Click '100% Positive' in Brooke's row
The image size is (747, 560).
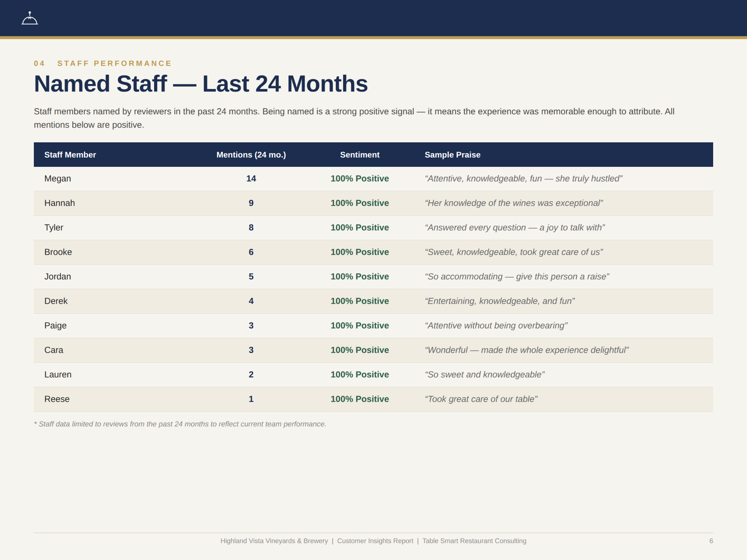point(359,252)
